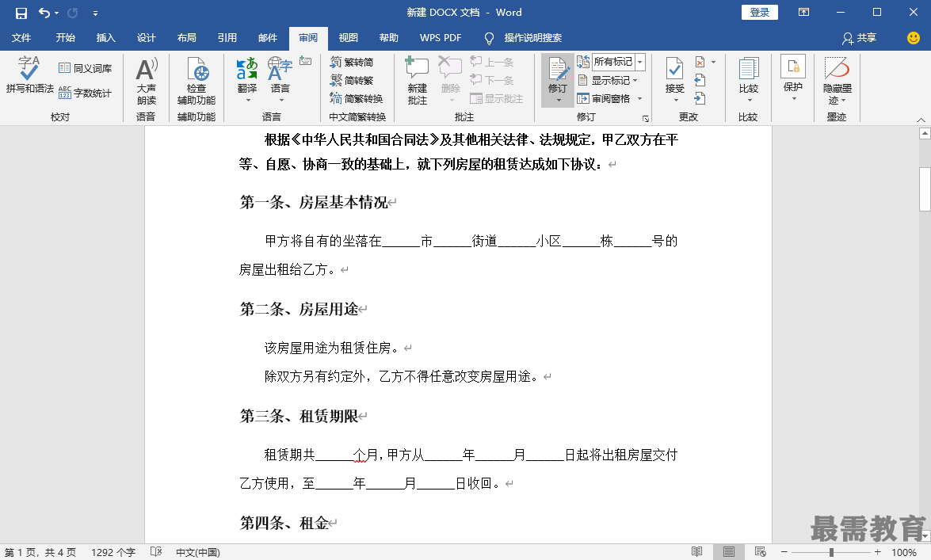Image resolution: width=931 pixels, height=560 pixels.
Task: Open the undo history dropdown arrow
Action: click(x=57, y=13)
